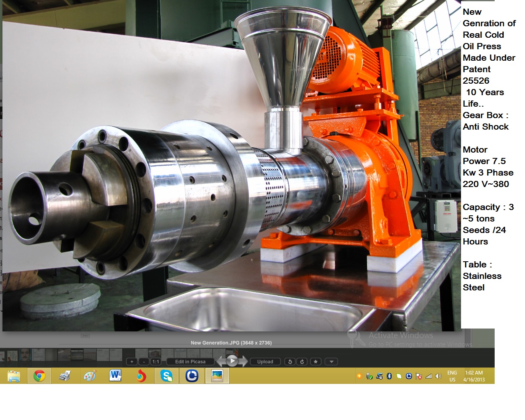Viewport: 525px width, 420px height.
Task: Star the current photo
Action: [x=315, y=361]
